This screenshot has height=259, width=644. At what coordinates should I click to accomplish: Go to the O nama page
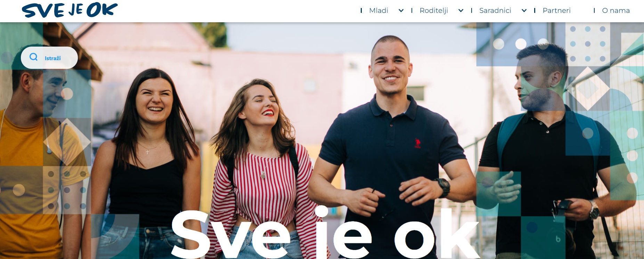616,10
